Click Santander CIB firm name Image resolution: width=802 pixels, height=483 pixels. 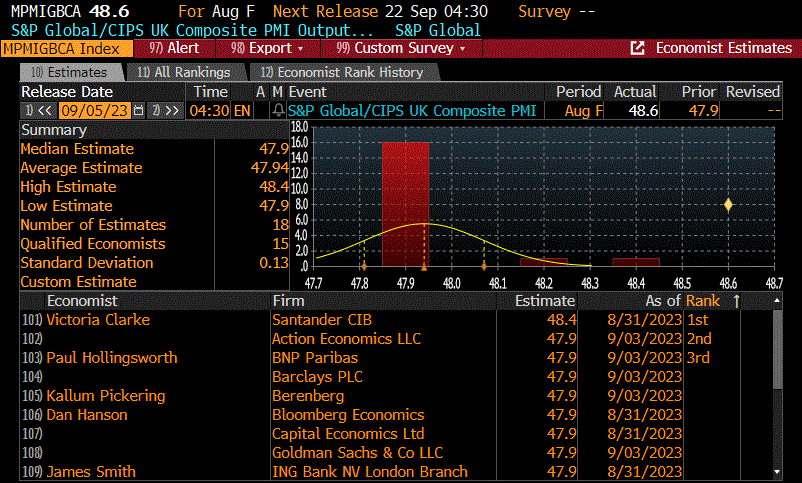pyautogui.click(x=322, y=320)
